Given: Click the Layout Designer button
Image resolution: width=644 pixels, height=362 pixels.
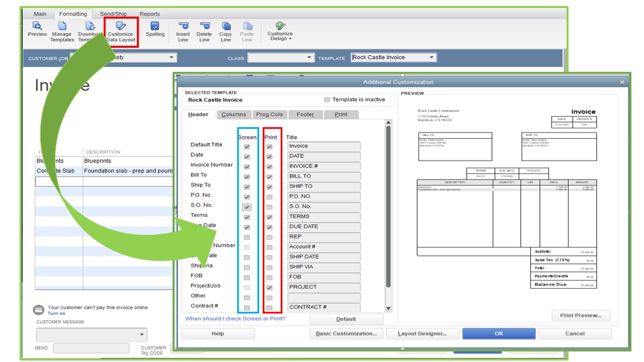Looking at the screenshot, I should pyautogui.click(x=422, y=333).
